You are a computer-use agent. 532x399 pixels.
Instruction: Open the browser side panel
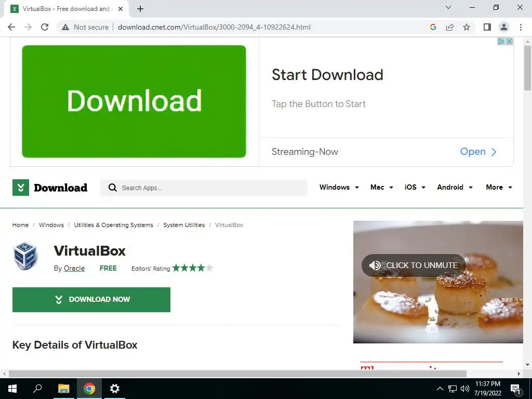(x=487, y=27)
